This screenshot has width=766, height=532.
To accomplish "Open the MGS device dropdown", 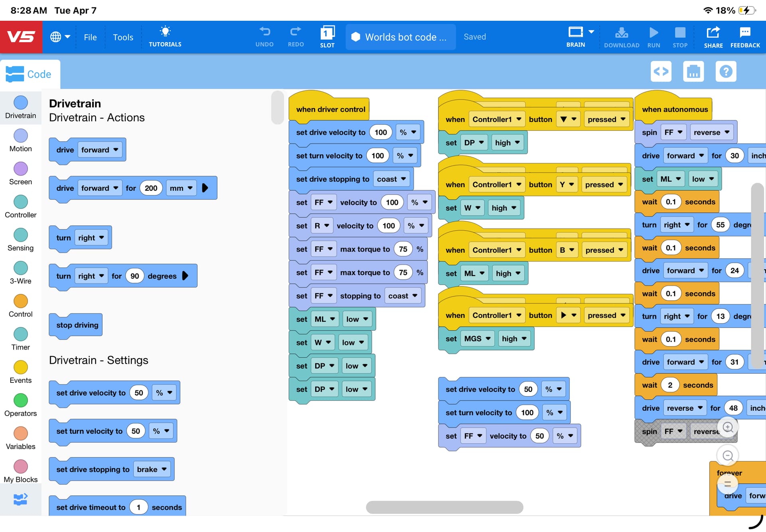I will 477,339.
